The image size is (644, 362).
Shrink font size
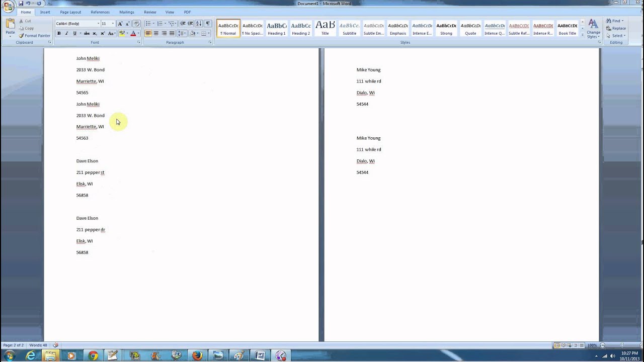click(127, 24)
